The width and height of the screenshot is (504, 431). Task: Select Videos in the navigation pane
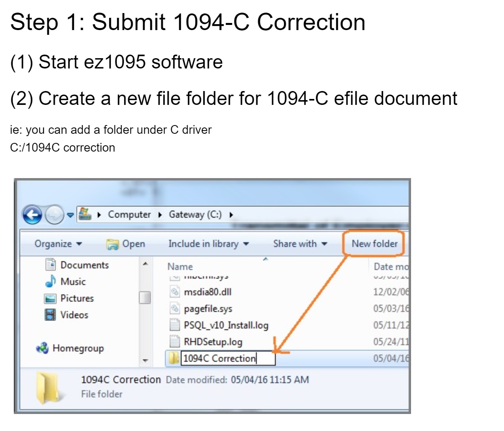point(74,315)
